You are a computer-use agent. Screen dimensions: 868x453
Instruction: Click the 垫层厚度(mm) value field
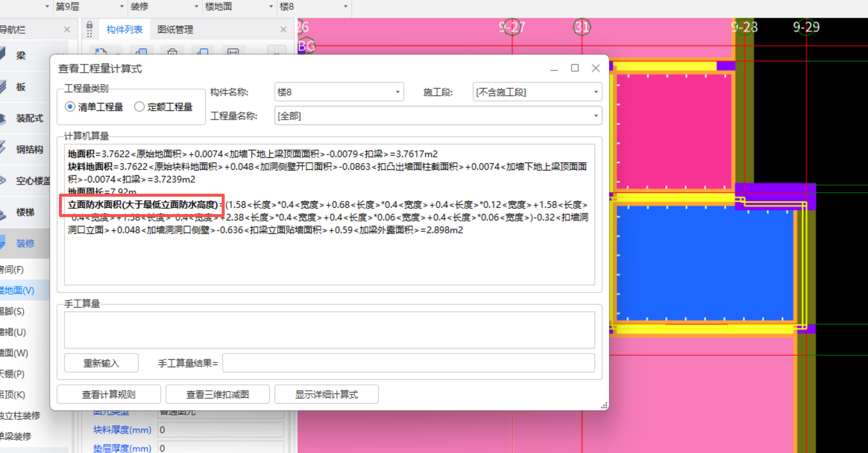[x=221, y=448]
